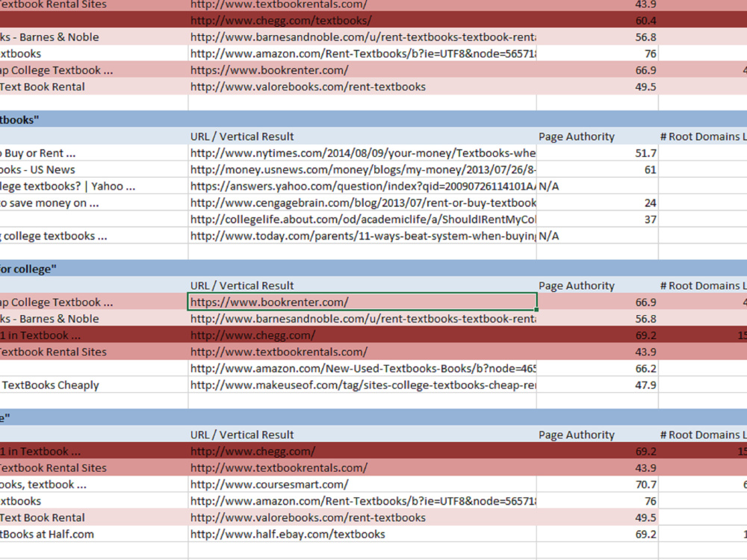
Task: Click 'Page Authority' header above the coursesmart section
Action: pyautogui.click(x=577, y=435)
